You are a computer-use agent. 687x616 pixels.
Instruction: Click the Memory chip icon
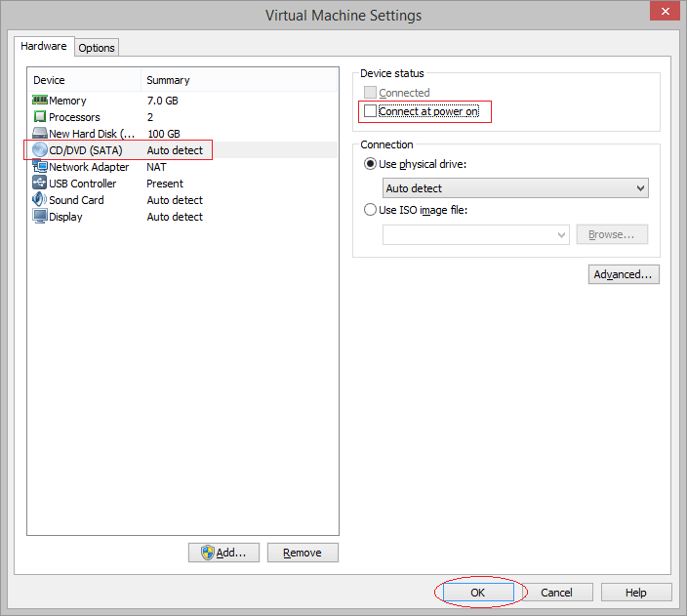point(39,100)
